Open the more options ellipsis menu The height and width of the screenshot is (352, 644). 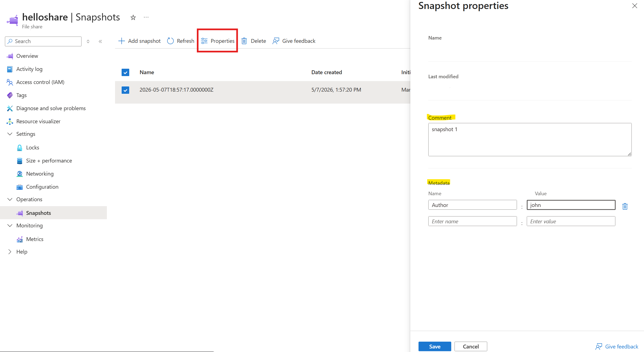(x=146, y=17)
